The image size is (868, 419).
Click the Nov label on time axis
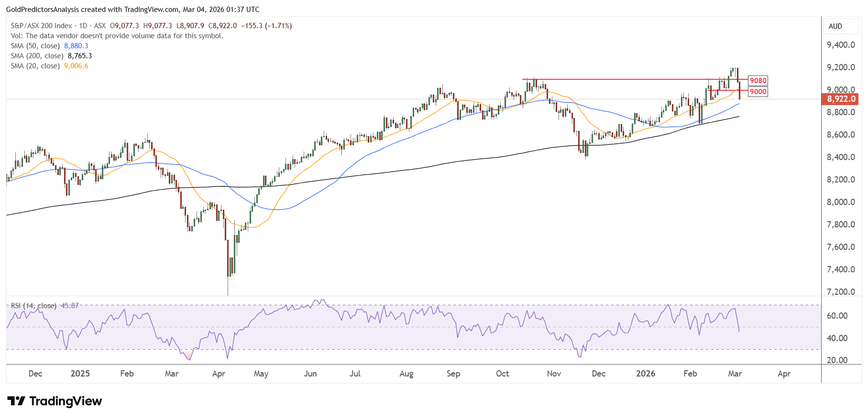point(554,374)
